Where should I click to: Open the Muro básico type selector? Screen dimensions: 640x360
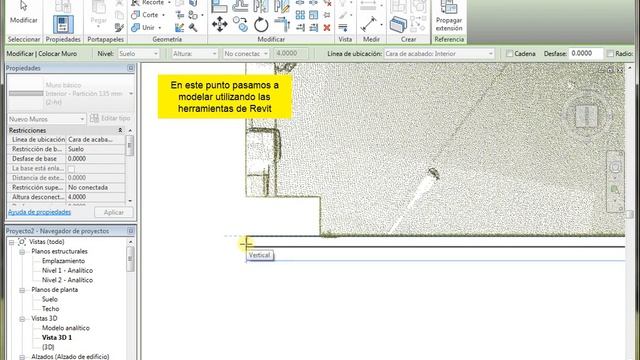click(71, 93)
